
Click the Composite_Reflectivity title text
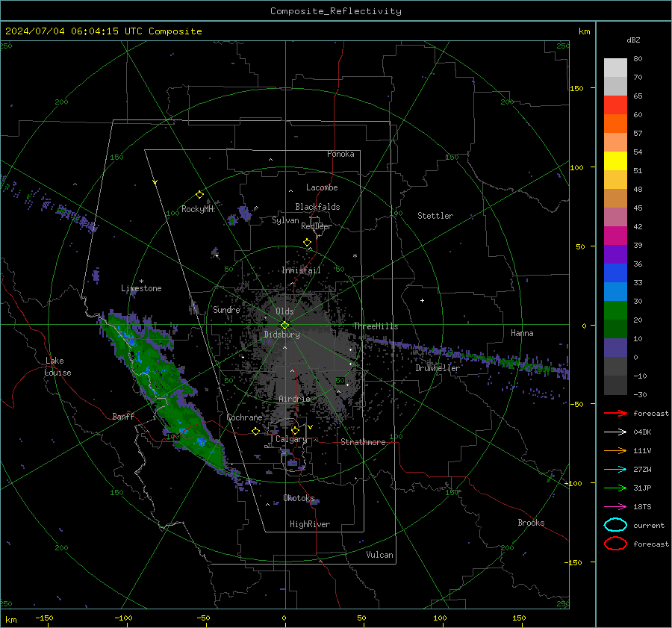[336, 11]
